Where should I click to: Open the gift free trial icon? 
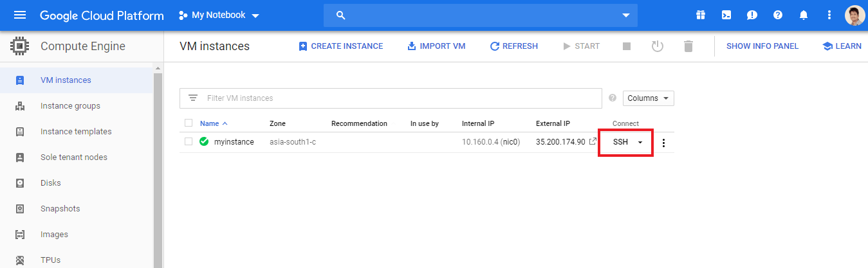point(701,15)
